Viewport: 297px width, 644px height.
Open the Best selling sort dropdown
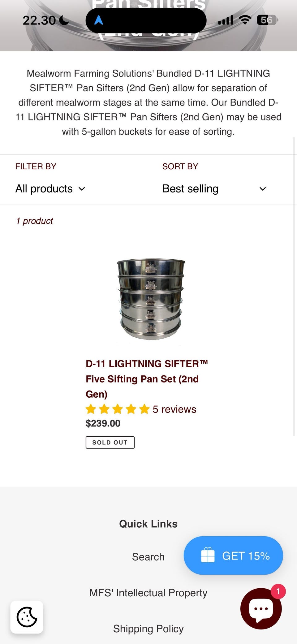point(190,189)
